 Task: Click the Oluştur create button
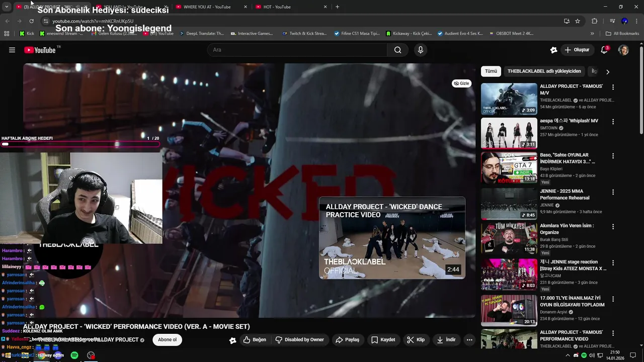[x=577, y=50]
